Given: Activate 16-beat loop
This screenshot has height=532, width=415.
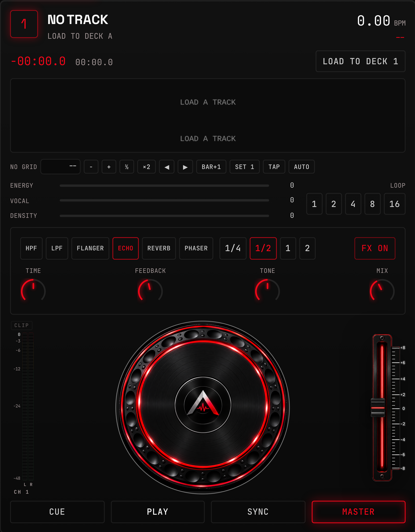Looking at the screenshot, I should click(395, 204).
